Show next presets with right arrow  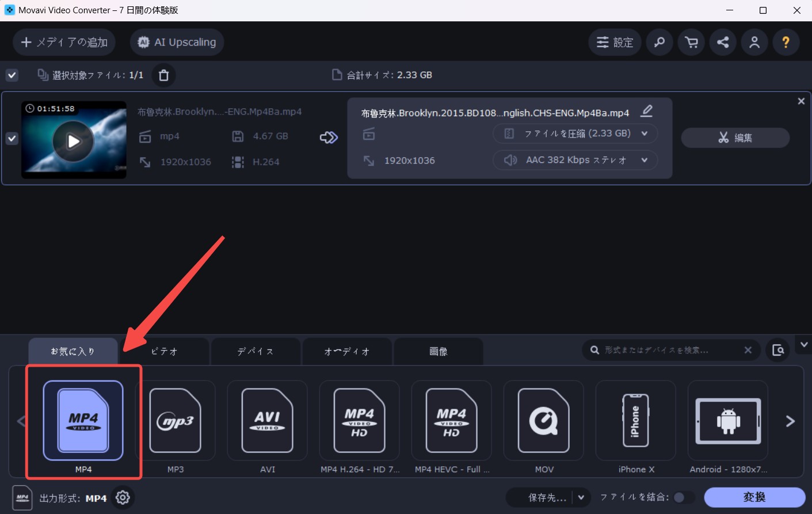(x=790, y=421)
